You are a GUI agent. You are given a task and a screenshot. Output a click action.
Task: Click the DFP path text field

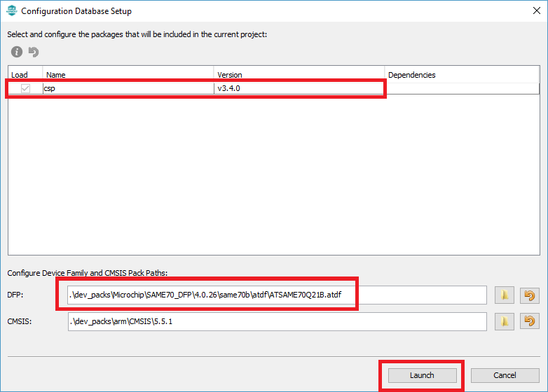277,295
